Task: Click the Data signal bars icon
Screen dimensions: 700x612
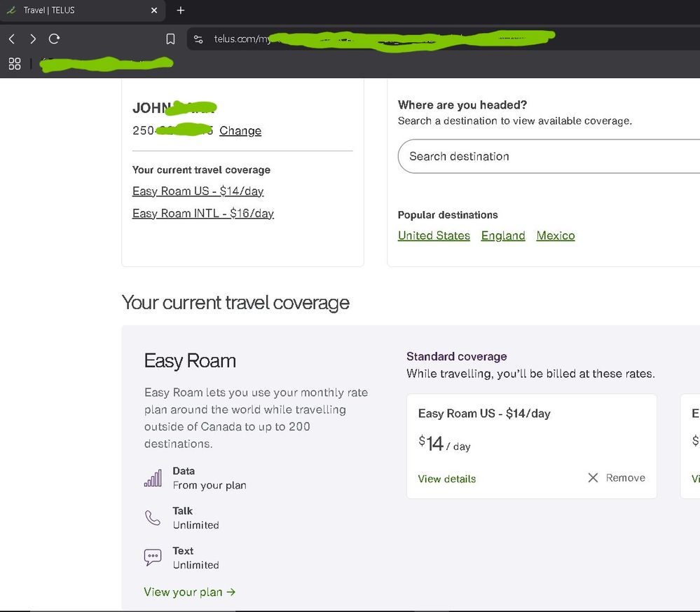Action: point(152,478)
